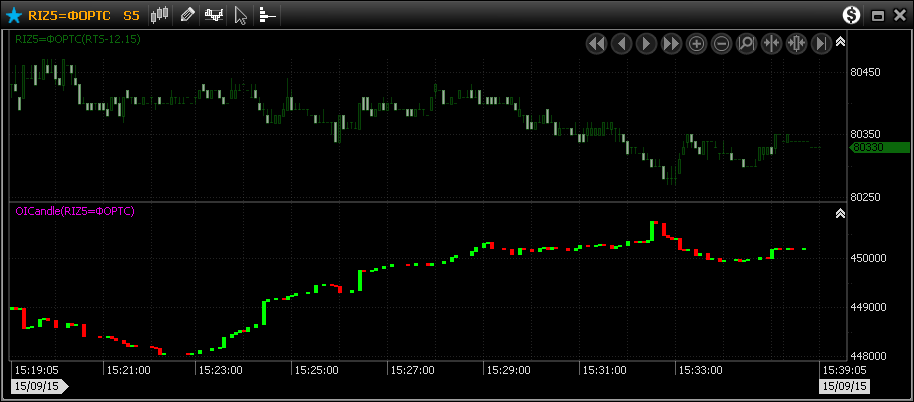Jump to latest bar on chart
914x402 pixels.
[821, 44]
